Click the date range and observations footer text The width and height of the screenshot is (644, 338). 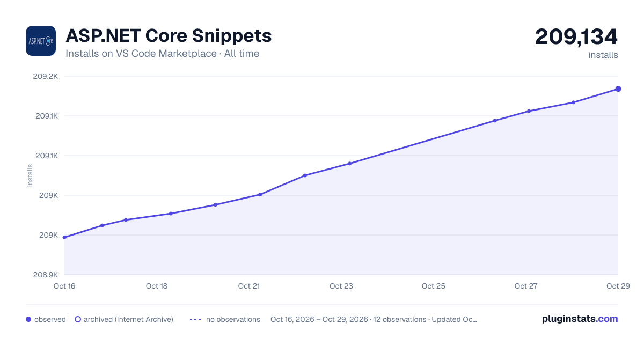(374, 319)
